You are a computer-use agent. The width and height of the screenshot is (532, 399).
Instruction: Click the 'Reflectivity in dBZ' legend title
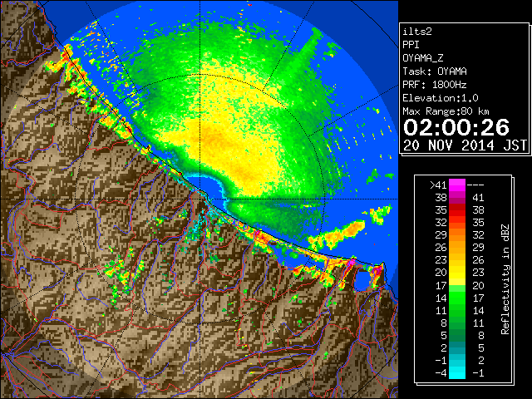click(505, 279)
